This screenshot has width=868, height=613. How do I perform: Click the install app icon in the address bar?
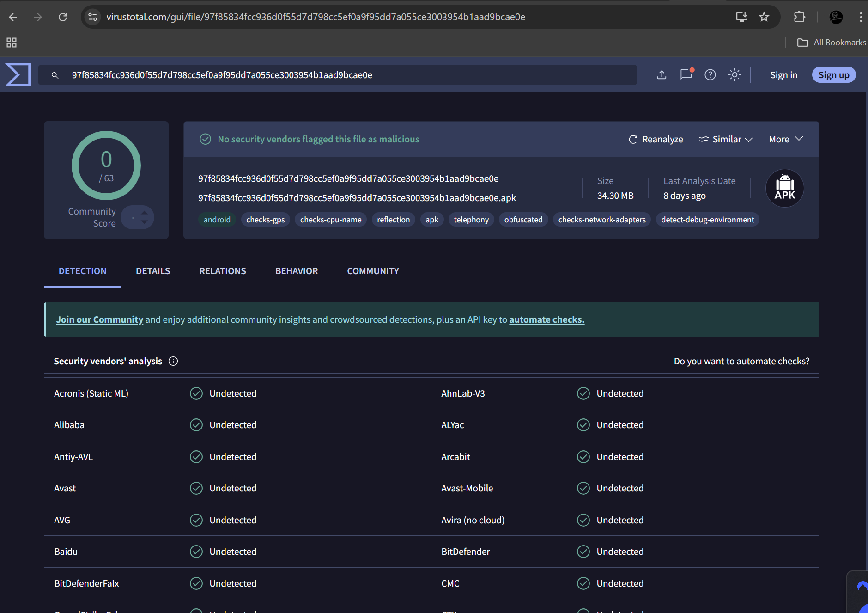pyautogui.click(x=741, y=17)
